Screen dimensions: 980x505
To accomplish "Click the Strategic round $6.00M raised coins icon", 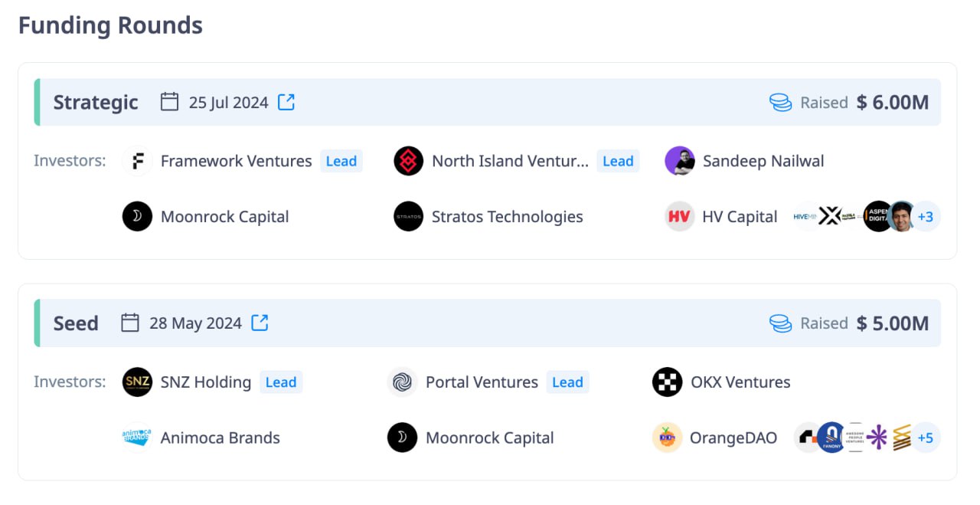I will 780,103.
